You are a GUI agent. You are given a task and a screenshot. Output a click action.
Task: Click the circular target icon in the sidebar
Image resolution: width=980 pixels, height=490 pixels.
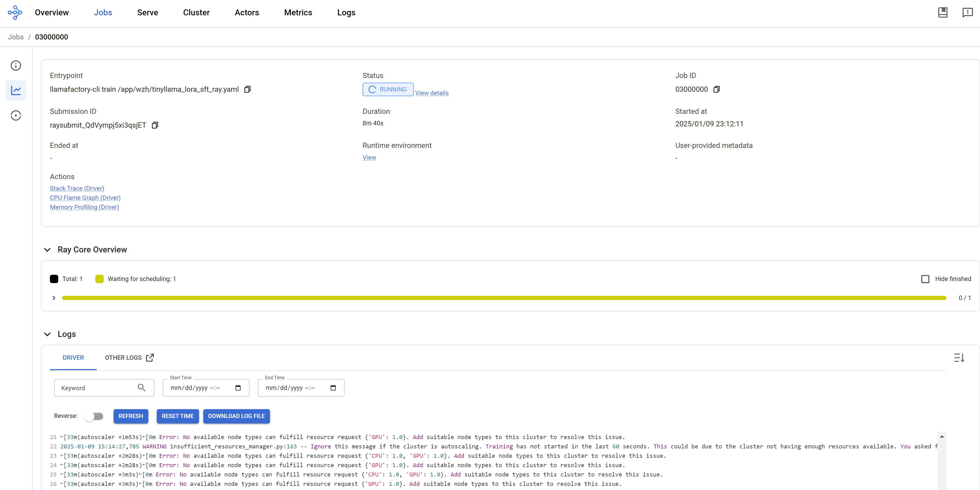[16, 116]
